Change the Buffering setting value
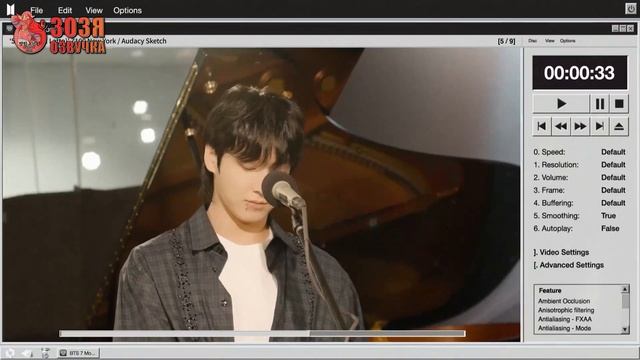This screenshot has width=640, height=360. click(x=613, y=203)
